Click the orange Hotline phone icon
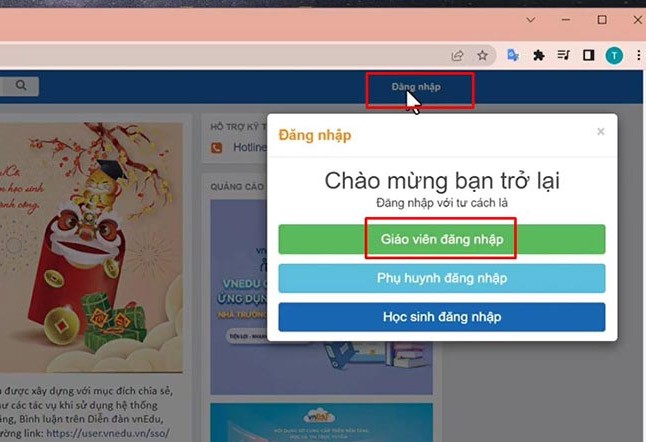 tap(217, 147)
